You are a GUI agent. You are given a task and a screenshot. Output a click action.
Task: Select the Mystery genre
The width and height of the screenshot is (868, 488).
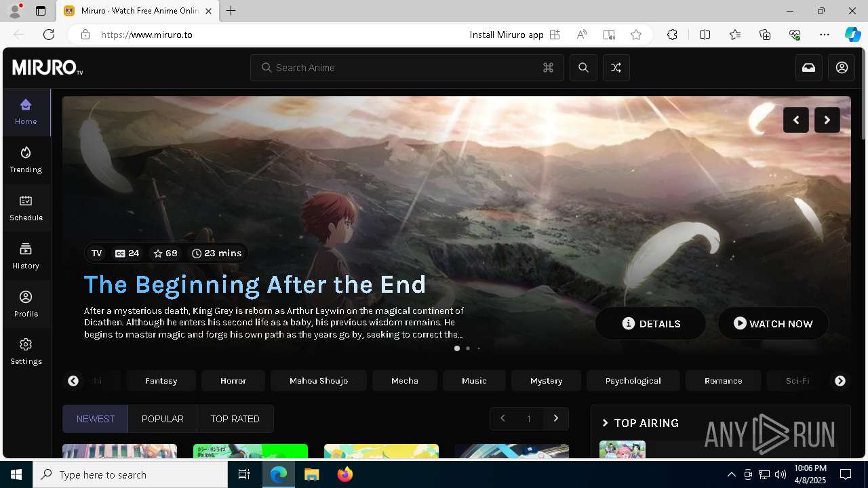547,381
